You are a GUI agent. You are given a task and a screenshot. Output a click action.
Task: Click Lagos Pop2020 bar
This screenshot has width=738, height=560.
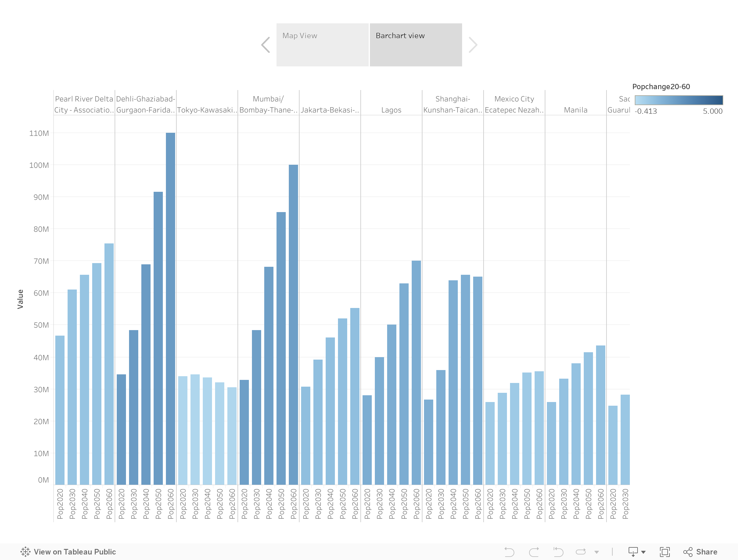367,440
